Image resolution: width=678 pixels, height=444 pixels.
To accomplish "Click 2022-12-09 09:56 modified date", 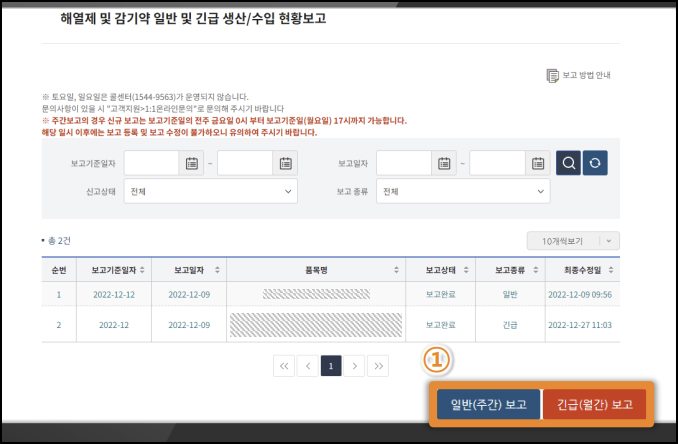I will click(x=580, y=295).
